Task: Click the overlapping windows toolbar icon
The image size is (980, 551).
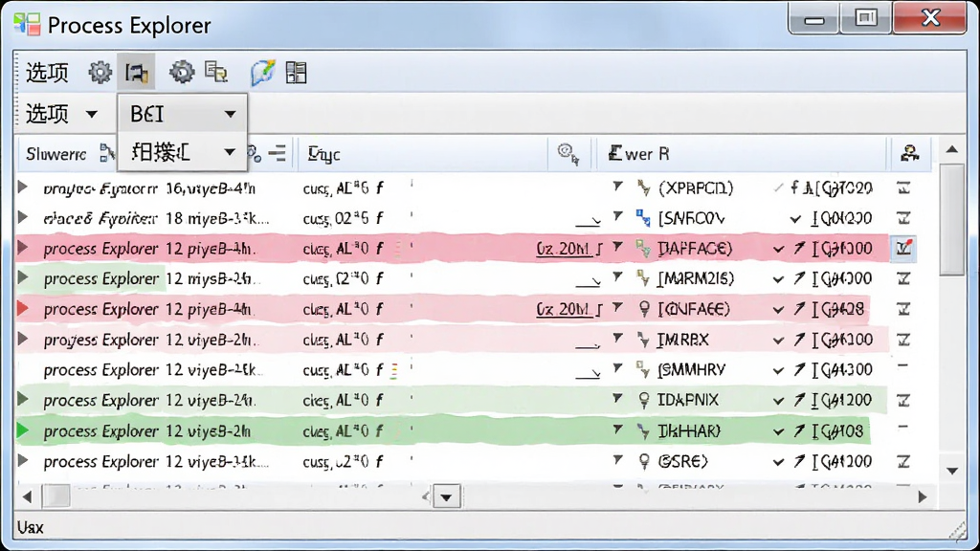Action: click(216, 72)
